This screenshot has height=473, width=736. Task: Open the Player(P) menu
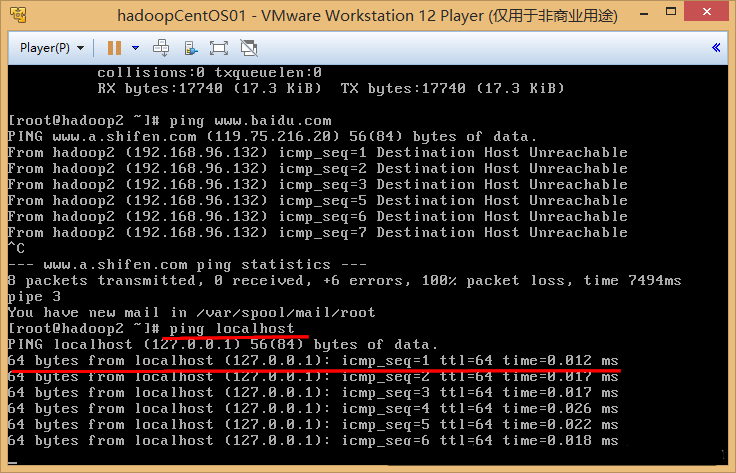click(x=52, y=48)
